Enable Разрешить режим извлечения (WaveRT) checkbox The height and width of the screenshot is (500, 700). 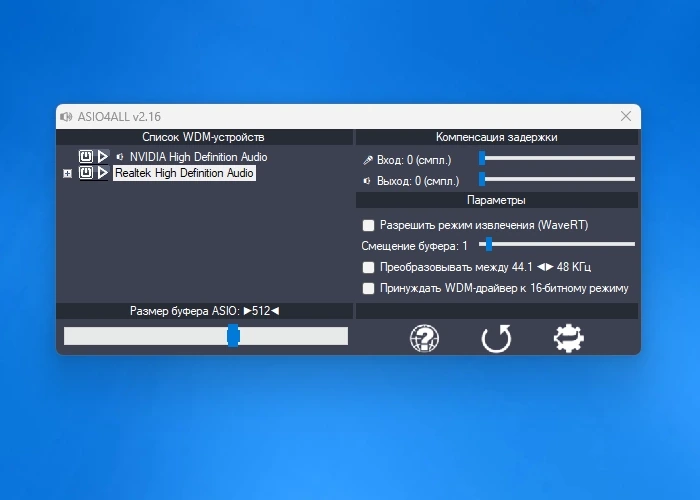(x=368, y=225)
